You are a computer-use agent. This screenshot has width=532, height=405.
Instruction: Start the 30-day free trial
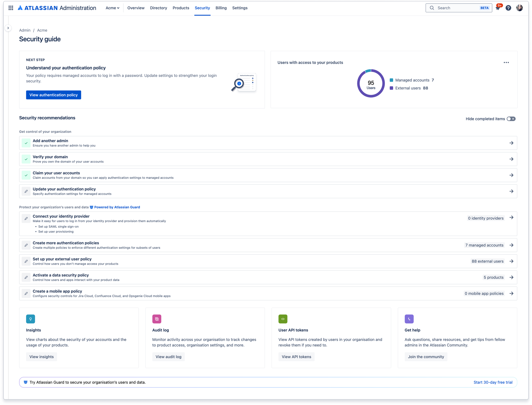coord(493,382)
